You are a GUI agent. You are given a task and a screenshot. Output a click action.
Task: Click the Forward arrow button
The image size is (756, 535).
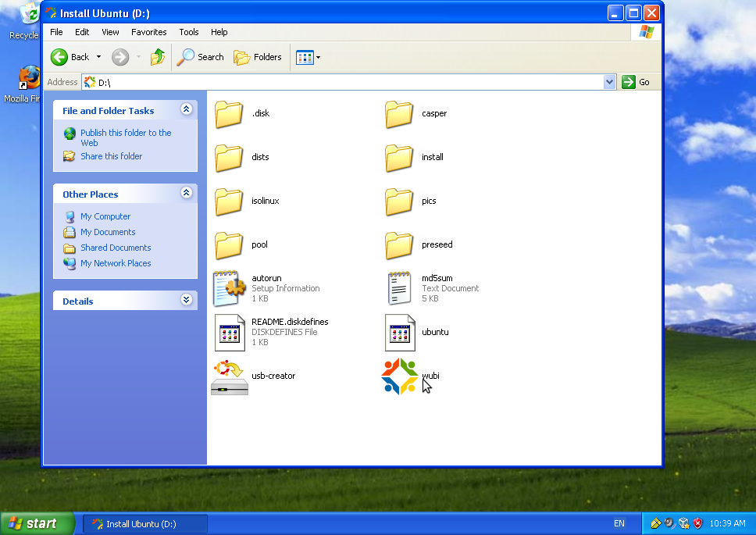(x=120, y=57)
